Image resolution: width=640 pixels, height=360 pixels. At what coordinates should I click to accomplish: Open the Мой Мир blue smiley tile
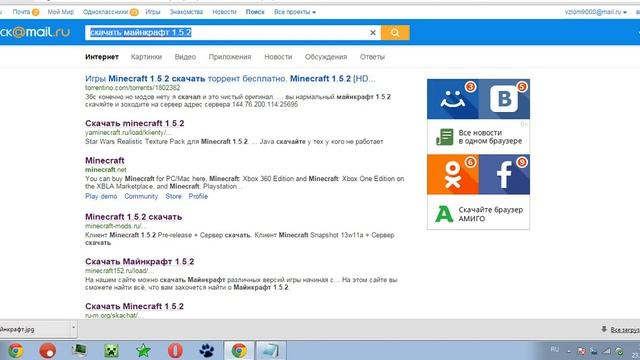pyautogui.click(x=453, y=99)
